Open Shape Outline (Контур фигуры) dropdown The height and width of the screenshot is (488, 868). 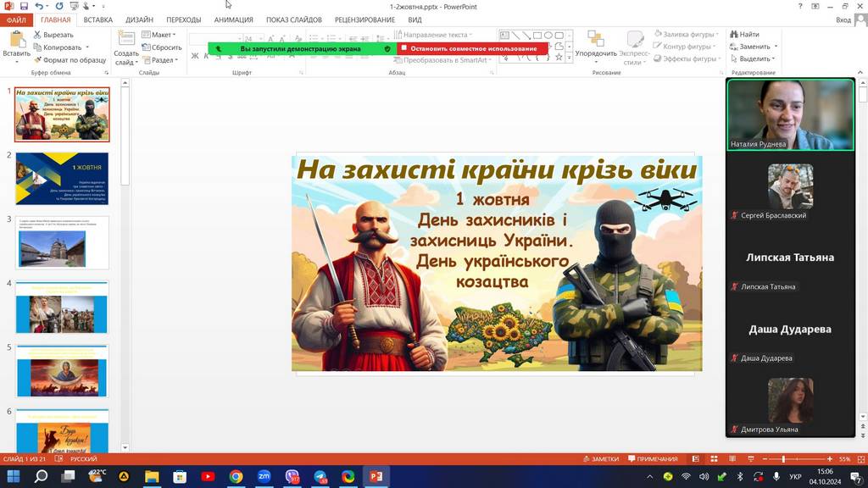[685, 47]
